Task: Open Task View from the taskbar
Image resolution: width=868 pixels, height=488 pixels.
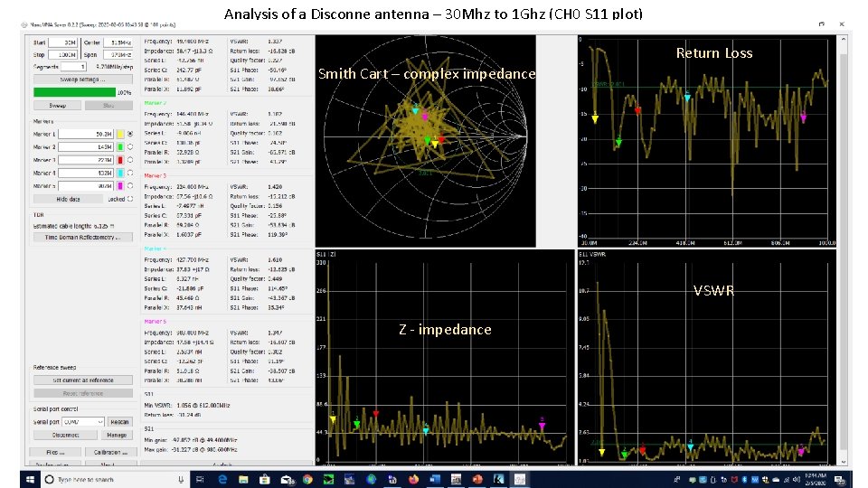Action: point(200,479)
